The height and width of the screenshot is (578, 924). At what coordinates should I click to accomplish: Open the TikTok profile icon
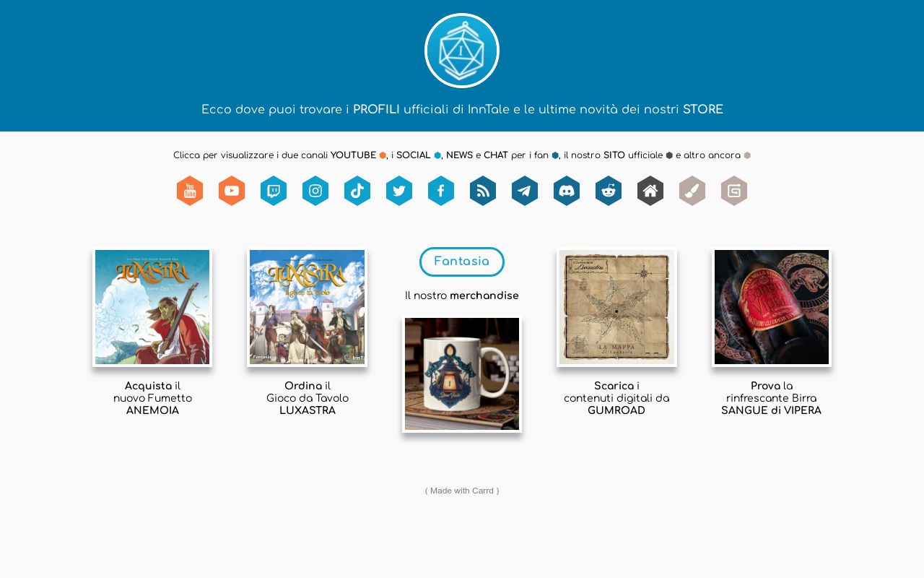[x=357, y=191]
